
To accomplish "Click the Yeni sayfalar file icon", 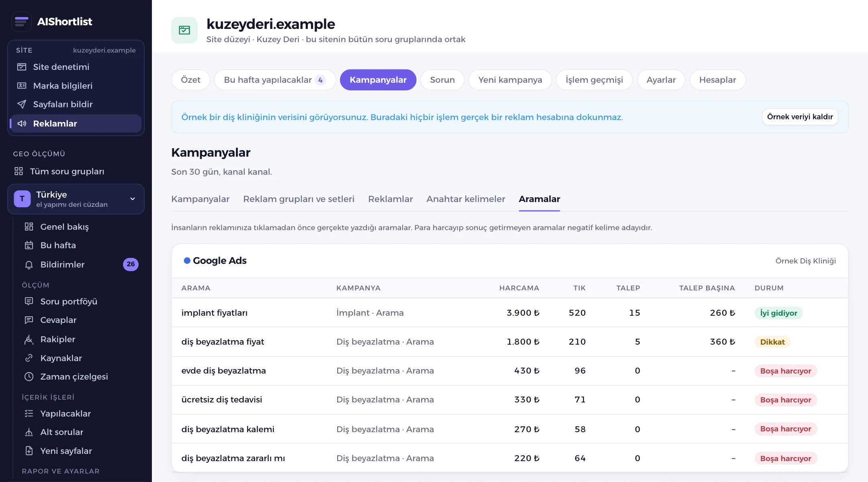I will [29, 451].
